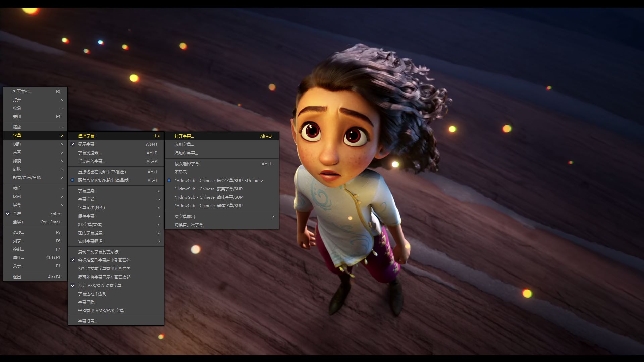Open 字幕设置... at menu bottom
644x362 pixels.
88,321
